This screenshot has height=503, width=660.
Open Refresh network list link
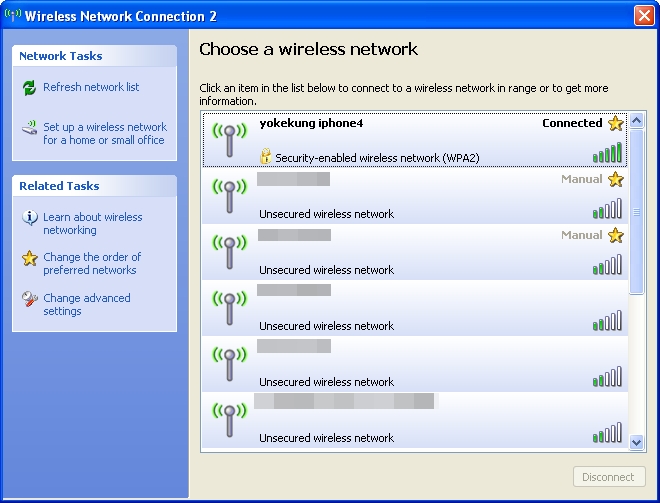coord(91,88)
